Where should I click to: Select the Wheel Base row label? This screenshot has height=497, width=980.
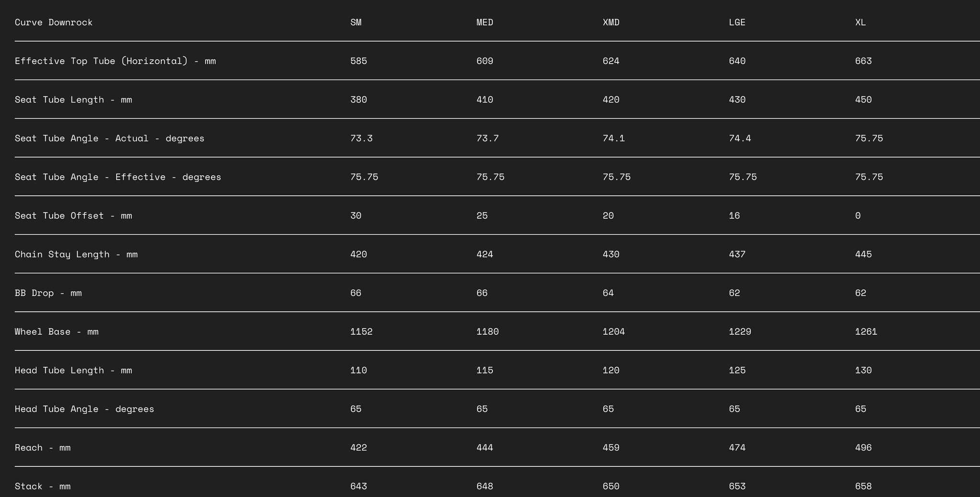click(56, 332)
